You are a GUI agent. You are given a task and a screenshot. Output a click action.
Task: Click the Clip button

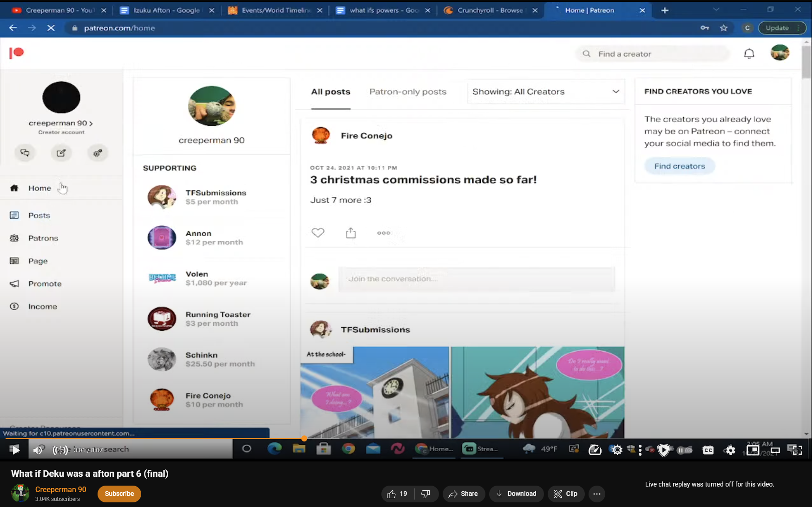pos(565,494)
